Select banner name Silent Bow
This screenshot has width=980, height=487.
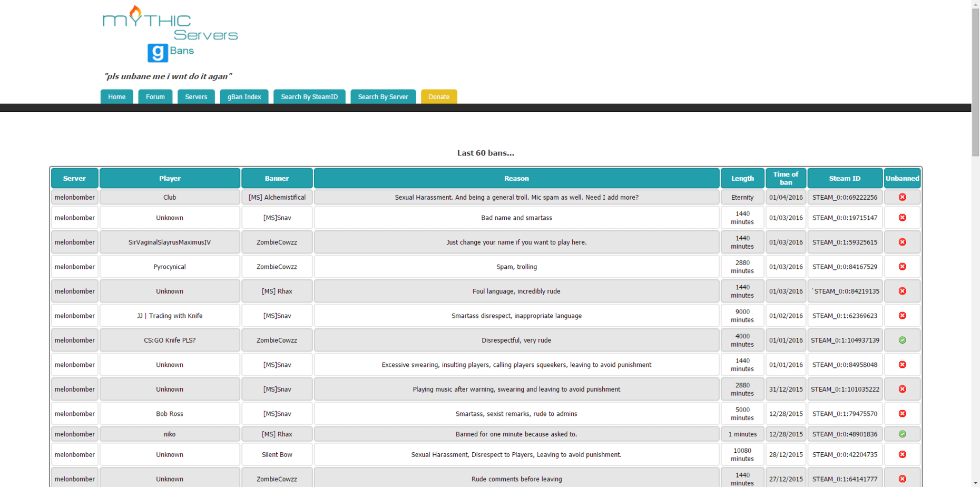tap(277, 454)
